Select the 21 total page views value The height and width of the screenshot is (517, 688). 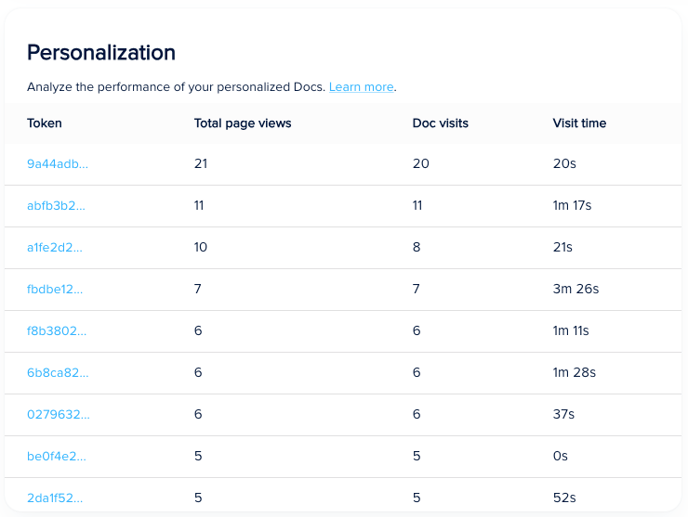pyautogui.click(x=201, y=164)
